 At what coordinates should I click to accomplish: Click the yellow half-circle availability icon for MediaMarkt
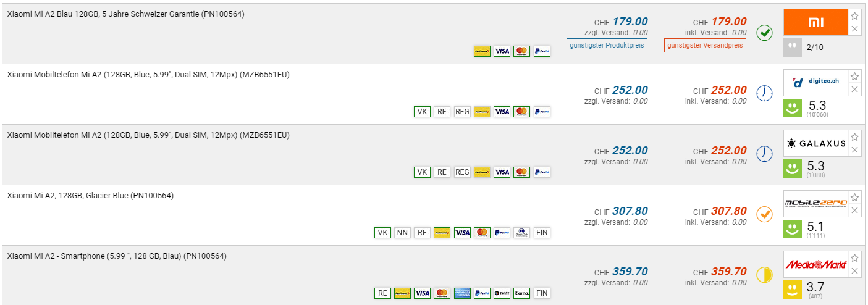(765, 275)
